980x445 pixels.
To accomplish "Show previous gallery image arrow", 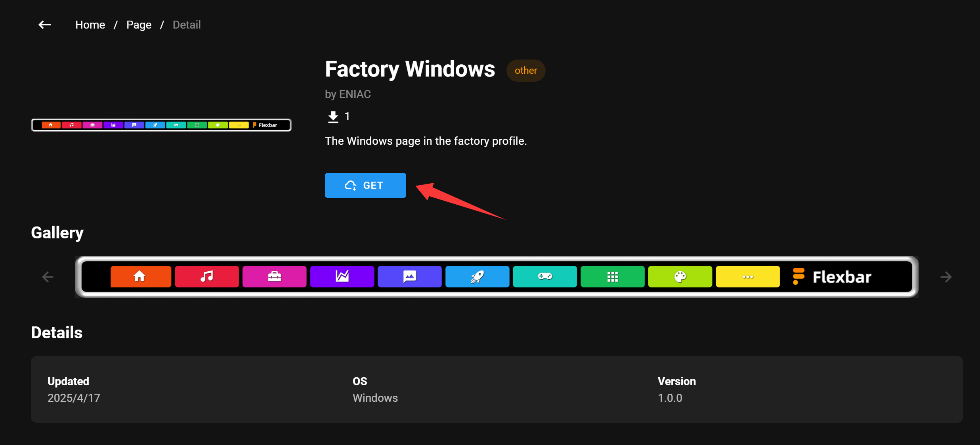I will (48, 277).
